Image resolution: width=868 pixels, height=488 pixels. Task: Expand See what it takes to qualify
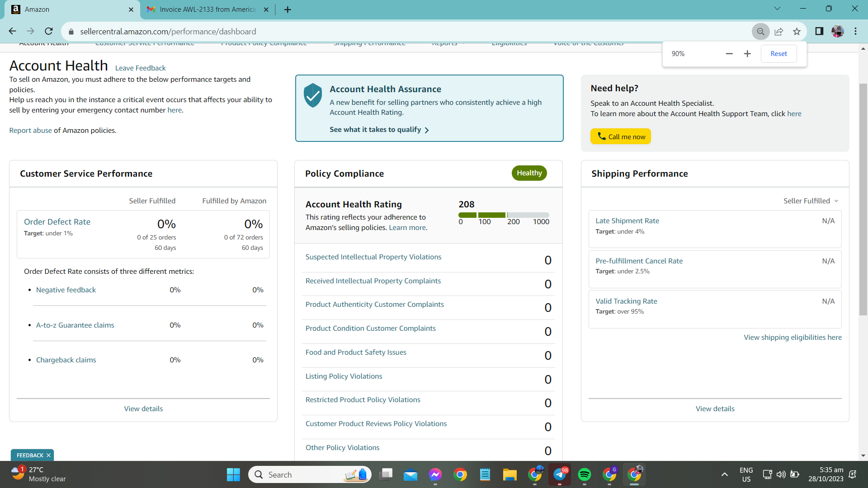[379, 130]
